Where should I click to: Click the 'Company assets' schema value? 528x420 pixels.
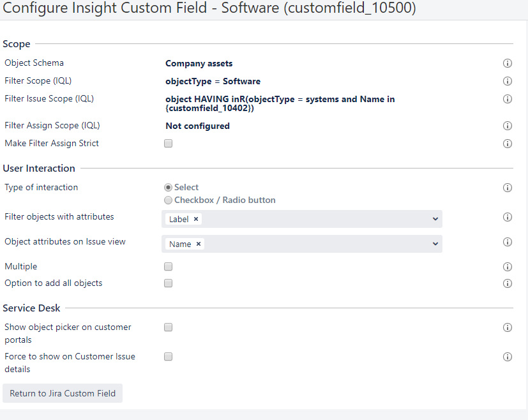[199, 64]
